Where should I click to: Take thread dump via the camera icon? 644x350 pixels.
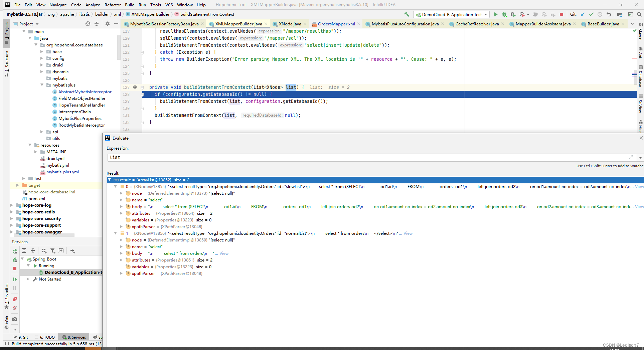pos(15,319)
